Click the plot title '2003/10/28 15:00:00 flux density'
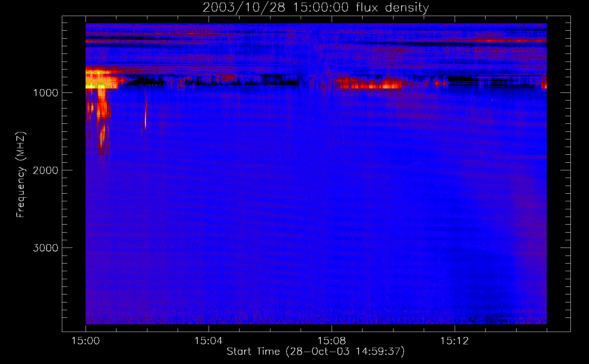This screenshot has width=589, height=364. point(316,7)
